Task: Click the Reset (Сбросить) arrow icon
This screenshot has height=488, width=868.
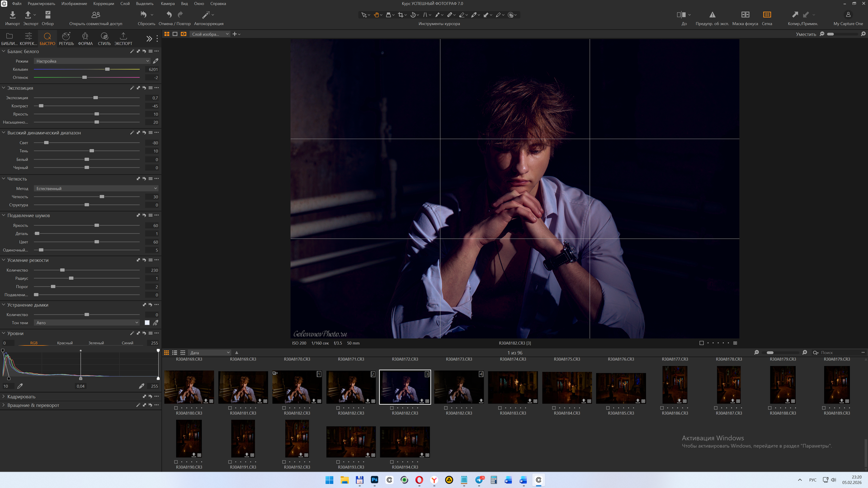Action: coord(144,15)
